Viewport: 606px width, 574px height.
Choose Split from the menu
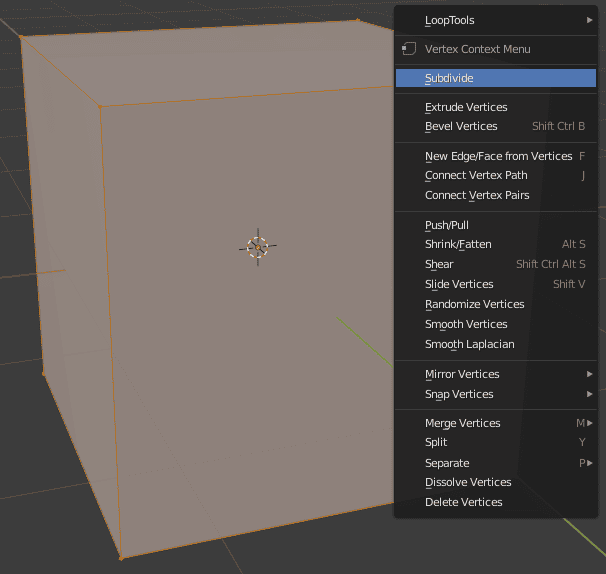[x=496, y=442]
